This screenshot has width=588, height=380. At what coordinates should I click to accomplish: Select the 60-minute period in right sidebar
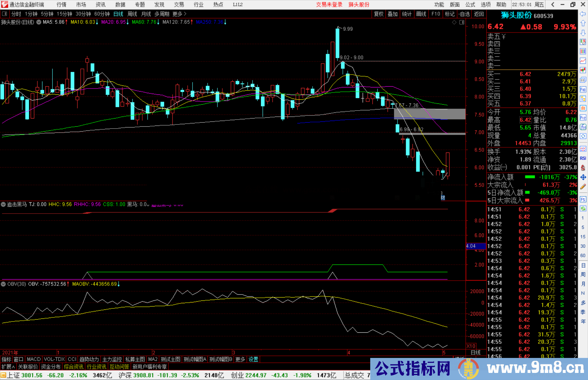pyautogui.click(x=583, y=256)
